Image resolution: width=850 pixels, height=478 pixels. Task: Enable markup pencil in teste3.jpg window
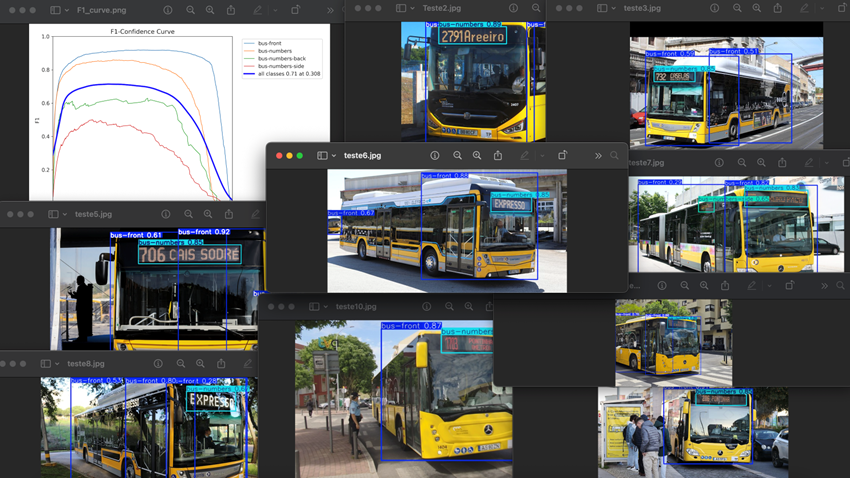[x=804, y=8]
